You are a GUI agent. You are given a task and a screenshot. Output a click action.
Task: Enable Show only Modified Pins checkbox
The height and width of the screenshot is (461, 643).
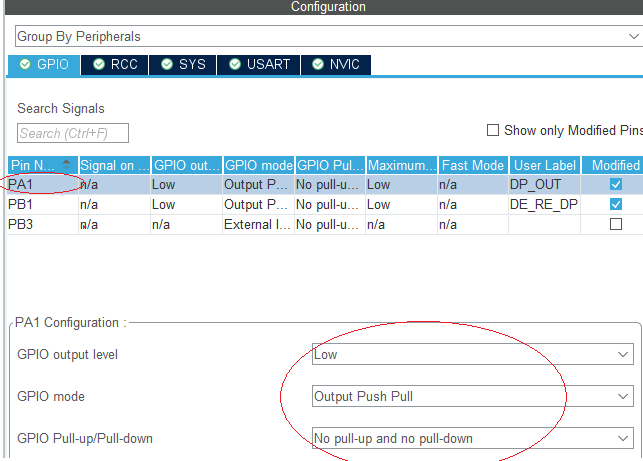492,130
